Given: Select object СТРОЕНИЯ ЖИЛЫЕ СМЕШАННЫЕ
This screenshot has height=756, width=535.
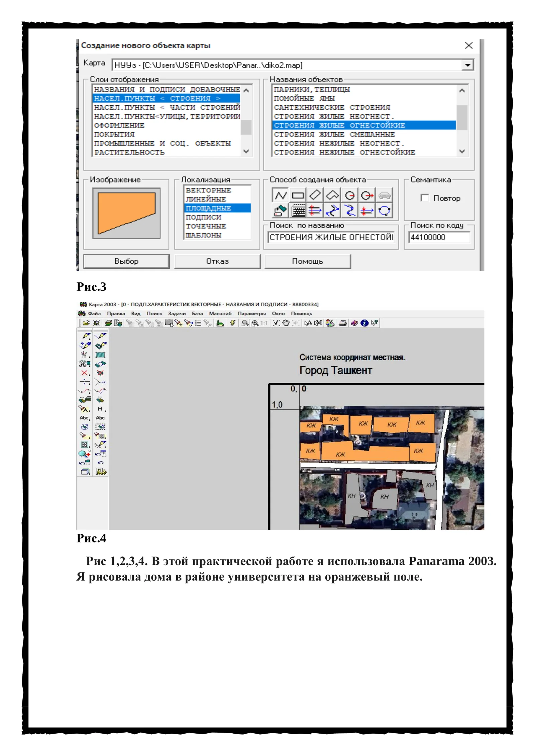Looking at the screenshot, I should (364, 134).
